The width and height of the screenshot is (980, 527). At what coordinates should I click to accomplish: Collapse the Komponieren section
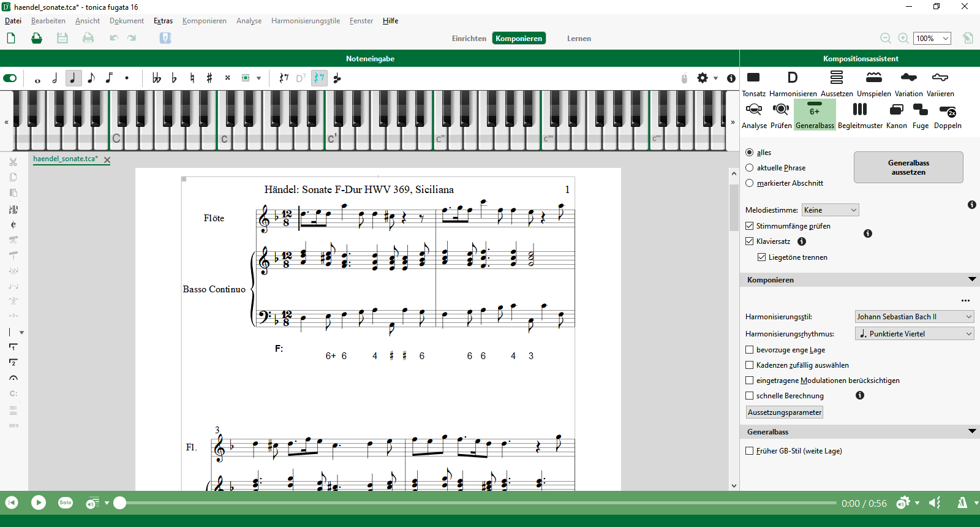[972, 279]
